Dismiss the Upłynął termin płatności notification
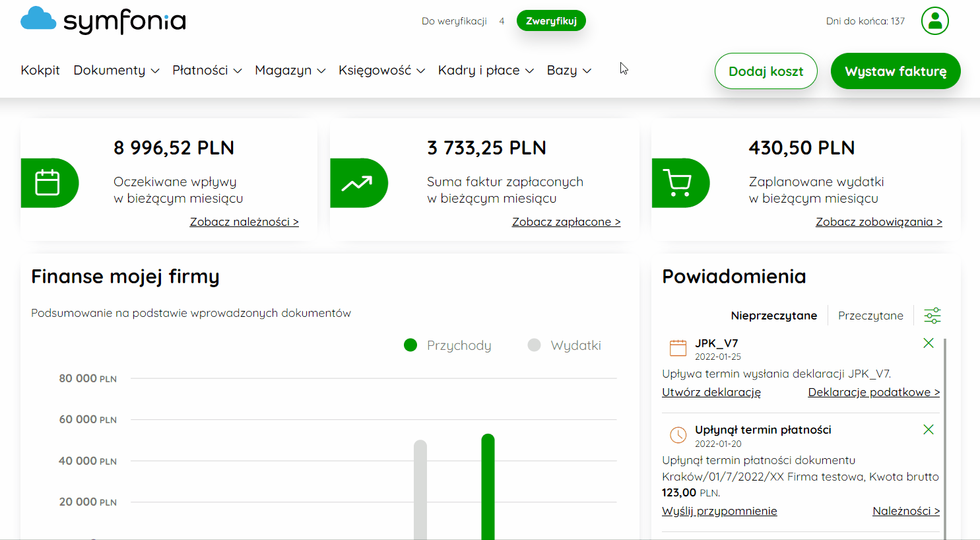Screen dimensions: 980x540 click(929, 430)
